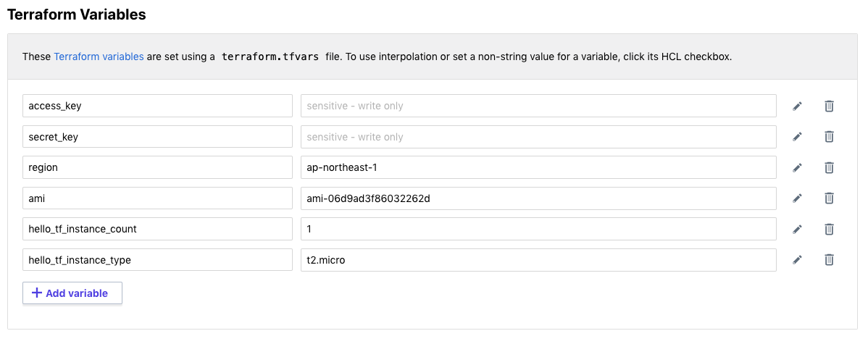Open the Terraform variables link
Image resolution: width=868 pixels, height=344 pixels.
99,56
